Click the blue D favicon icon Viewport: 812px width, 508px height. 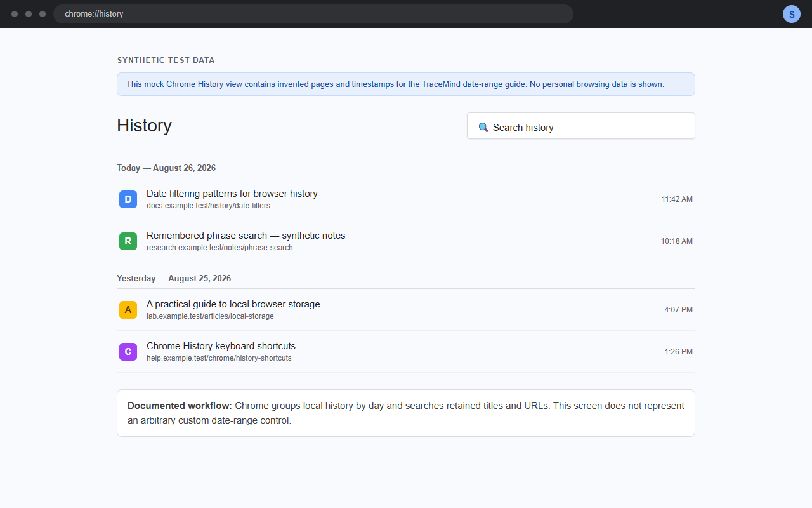[128, 199]
